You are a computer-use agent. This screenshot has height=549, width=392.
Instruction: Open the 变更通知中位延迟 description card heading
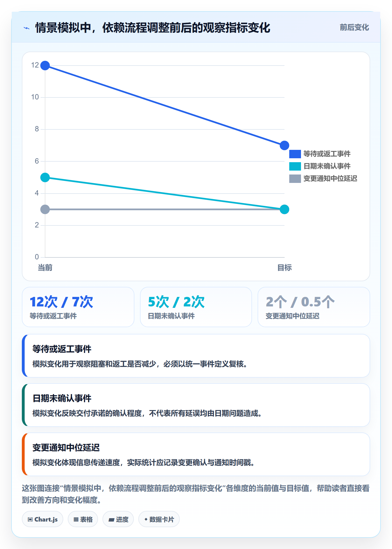coord(66,448)
